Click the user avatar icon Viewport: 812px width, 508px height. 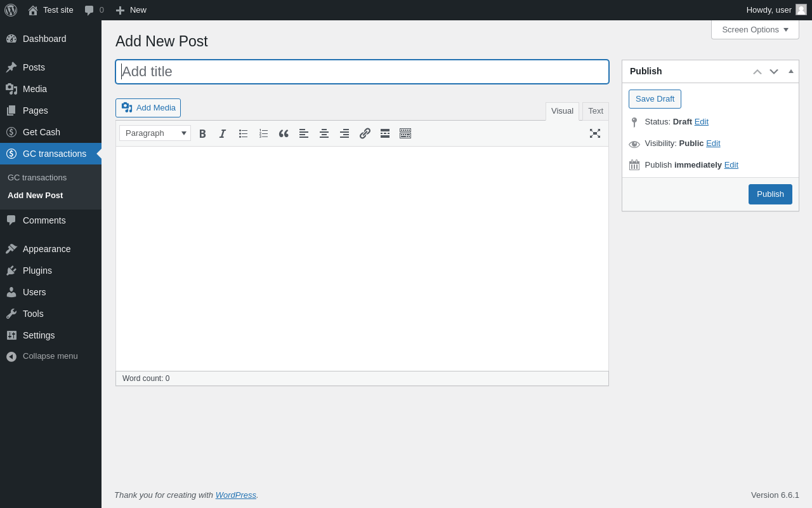tap(801, 10)
